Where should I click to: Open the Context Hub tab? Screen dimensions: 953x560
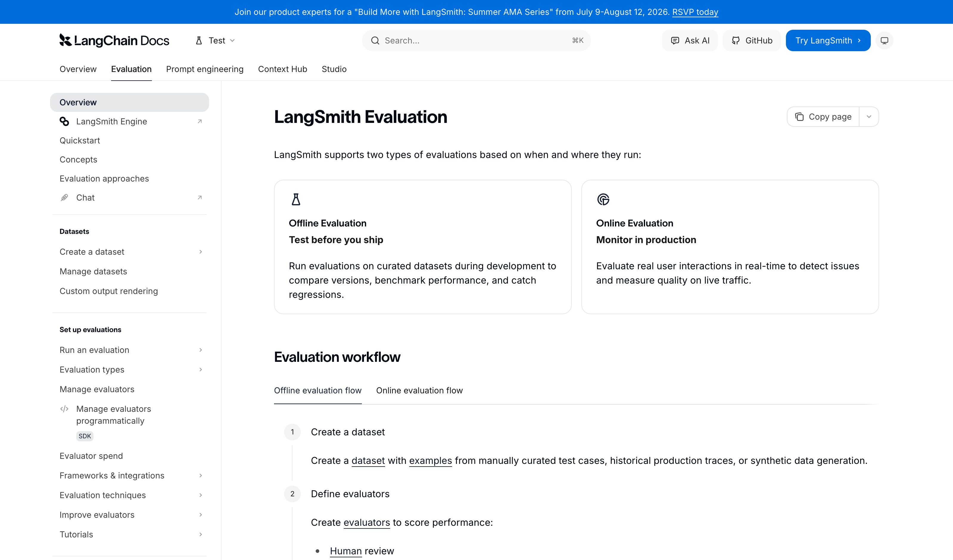pyautogui.click(x=283, y=69)
